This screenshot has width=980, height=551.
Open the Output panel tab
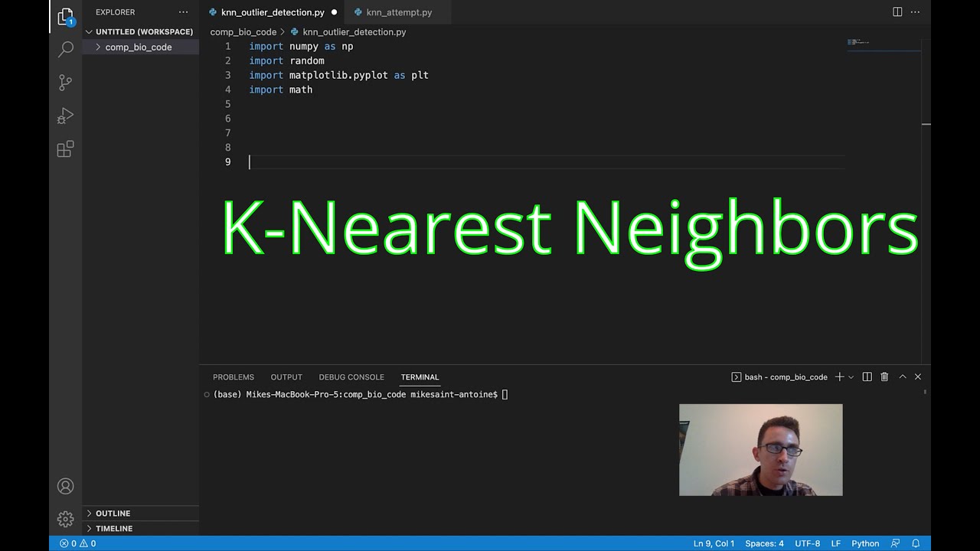tap(286, 377)
